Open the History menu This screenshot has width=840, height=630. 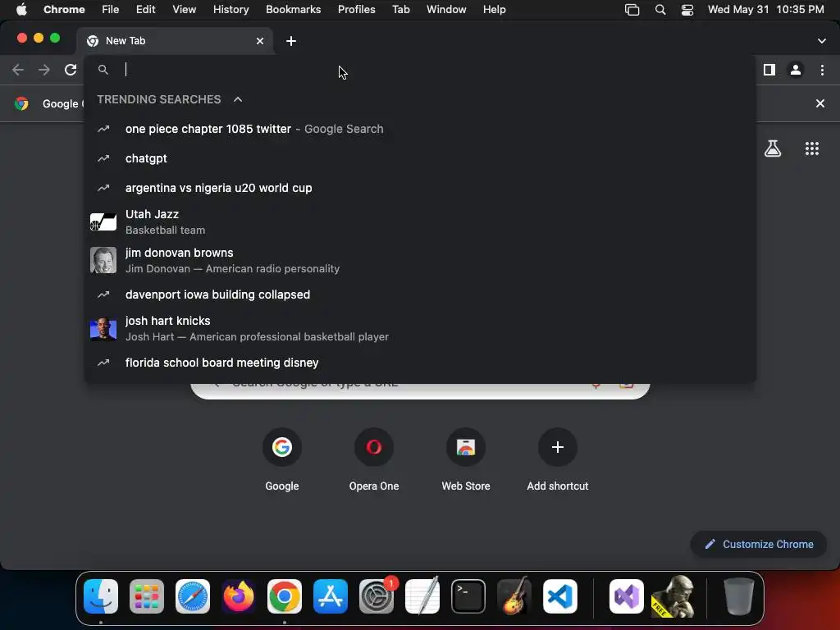coord(231,10)
